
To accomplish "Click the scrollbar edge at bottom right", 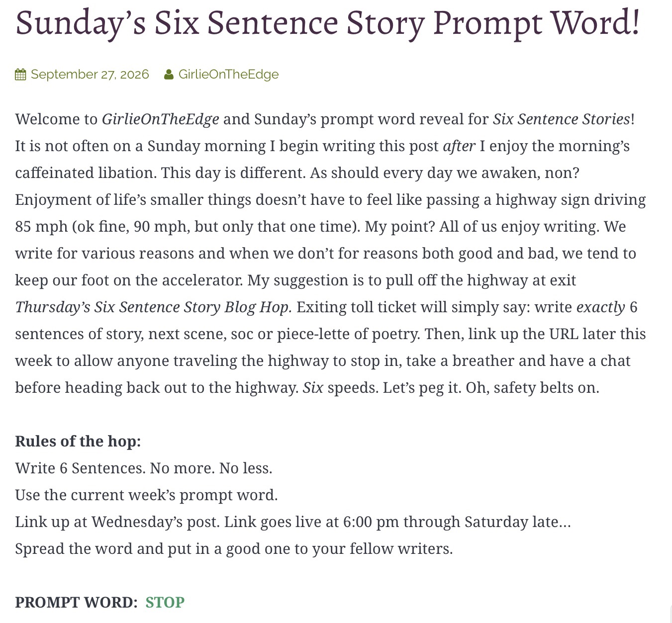I will coord(671,614).
